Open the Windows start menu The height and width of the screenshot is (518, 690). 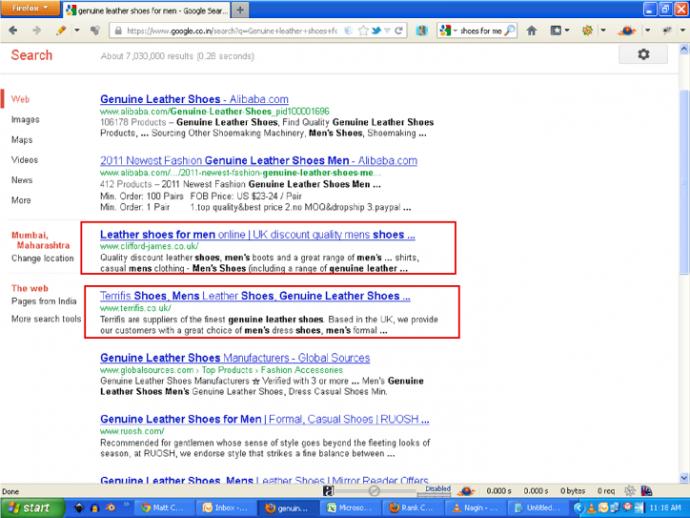click(x=31, y=508)
